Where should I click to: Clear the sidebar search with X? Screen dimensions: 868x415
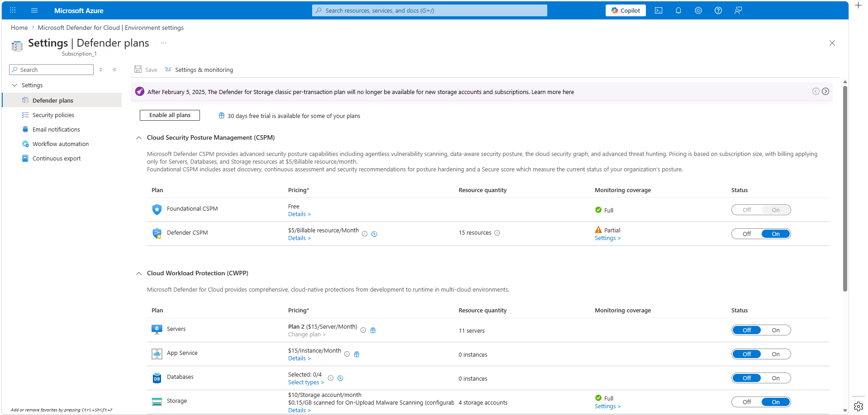[x=101, y=70]
